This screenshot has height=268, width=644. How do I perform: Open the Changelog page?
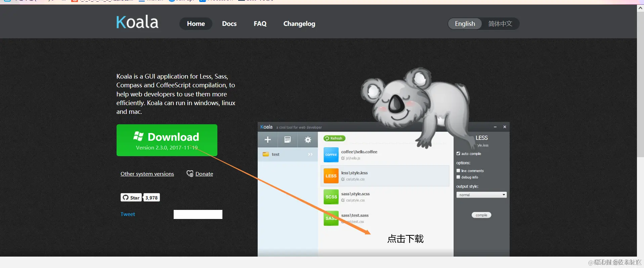tap(299, 24)
